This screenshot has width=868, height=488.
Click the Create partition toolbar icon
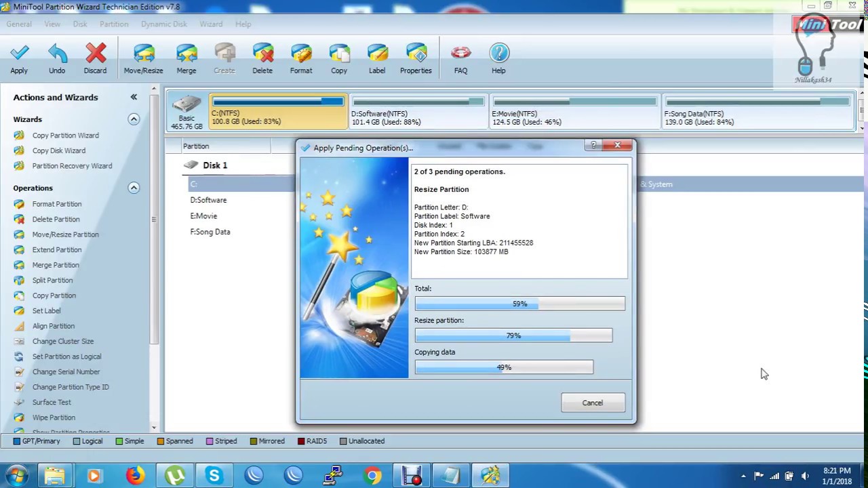[x=224, y=54]
